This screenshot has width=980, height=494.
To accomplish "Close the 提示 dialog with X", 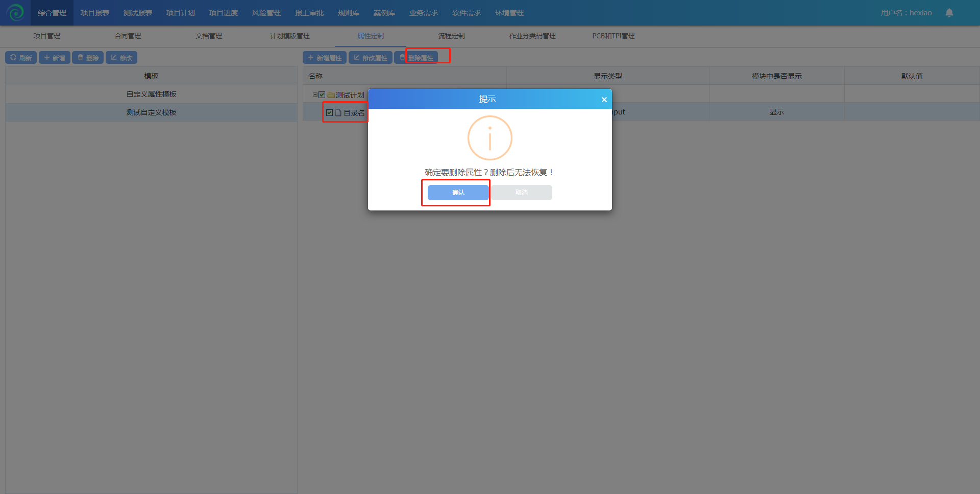I will coord(604,100).
